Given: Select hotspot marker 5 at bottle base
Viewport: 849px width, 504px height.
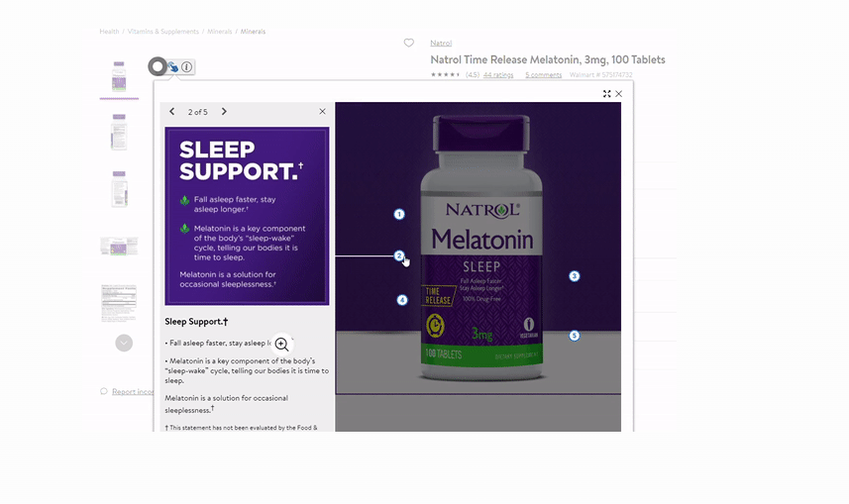Looking at the screenshot, I should pyautogui.click(x=574, y=336).
